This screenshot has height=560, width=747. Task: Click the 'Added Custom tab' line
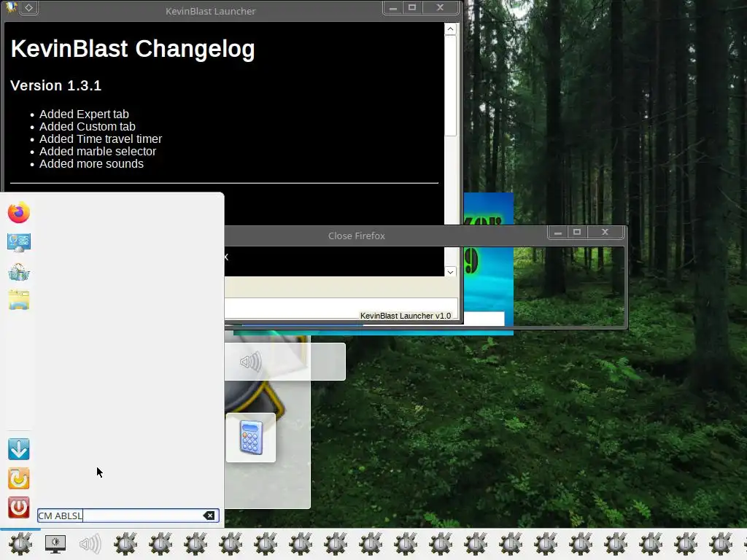(x=88, y=127)
